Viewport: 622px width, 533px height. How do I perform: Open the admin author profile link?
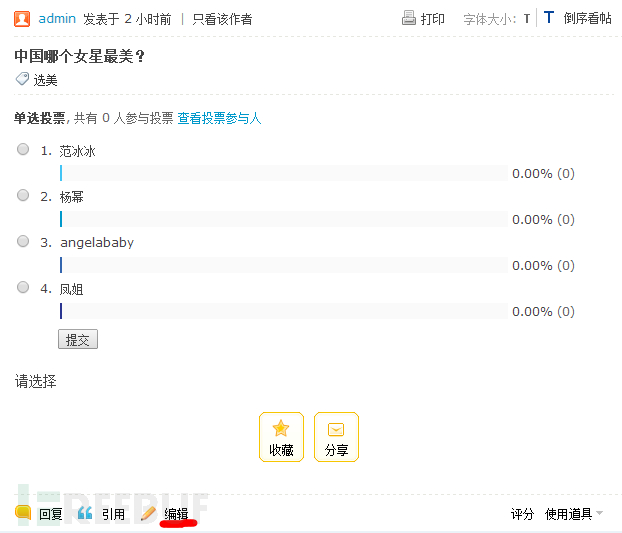coord(57,19)
